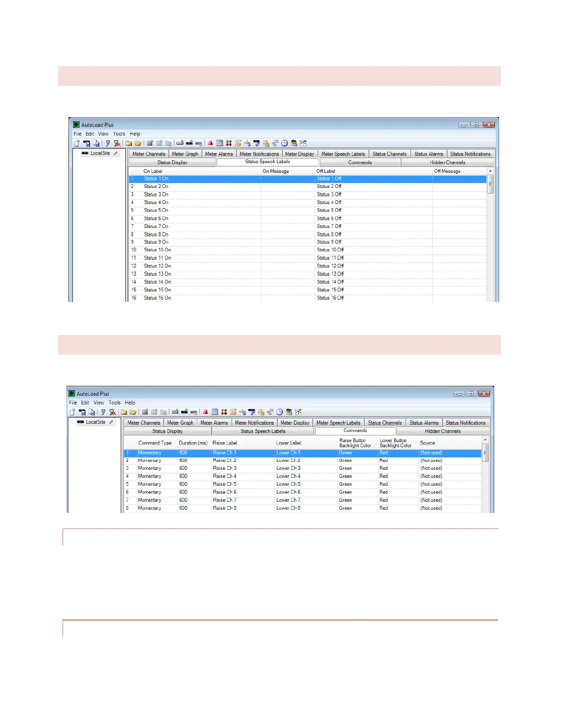
Task: Click the 'Status 16 On' row
Action: pyautogui.click(x=307, y=298)
